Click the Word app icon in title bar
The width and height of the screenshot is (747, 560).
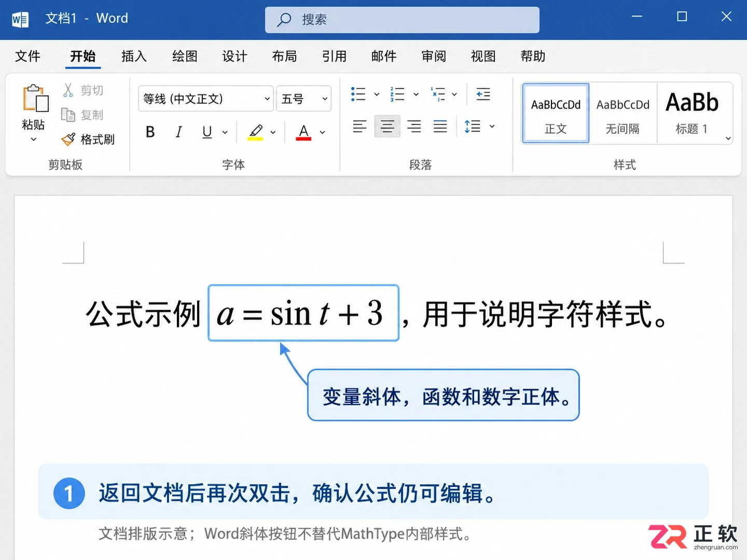[20, 20]
